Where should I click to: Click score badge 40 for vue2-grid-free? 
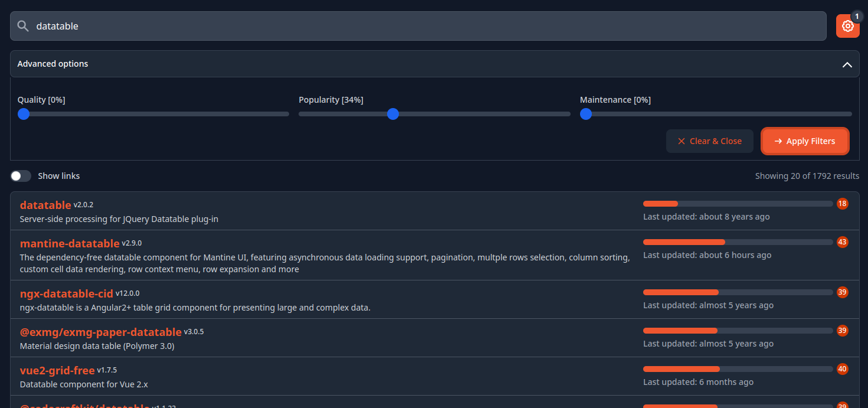842,369
